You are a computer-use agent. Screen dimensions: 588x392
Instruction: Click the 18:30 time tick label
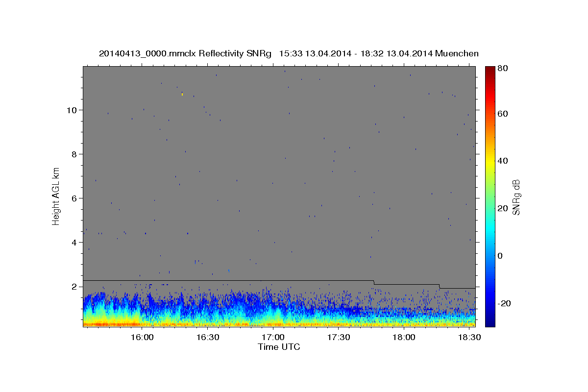click(x=469, y=338)
